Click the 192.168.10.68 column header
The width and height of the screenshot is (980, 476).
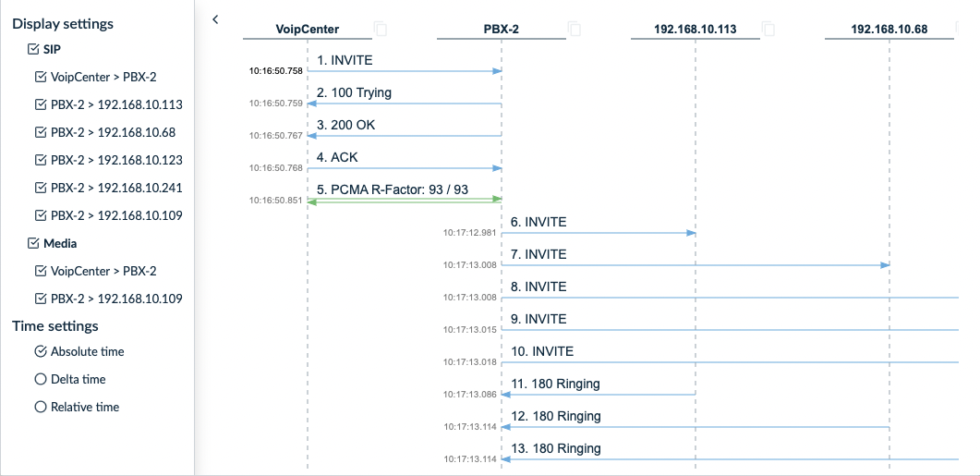[889, 30]
